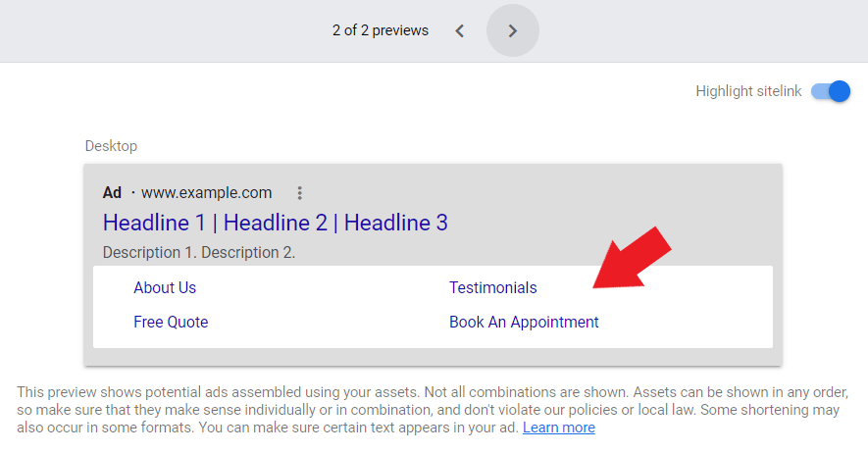Click the Highlight sitelink label text
Viewport: 868px width, 453px height.
(x=747, y=91)
